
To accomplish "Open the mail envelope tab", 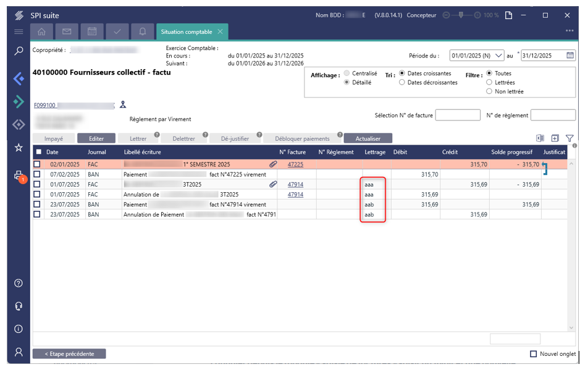I will click(x=67, y=32).
